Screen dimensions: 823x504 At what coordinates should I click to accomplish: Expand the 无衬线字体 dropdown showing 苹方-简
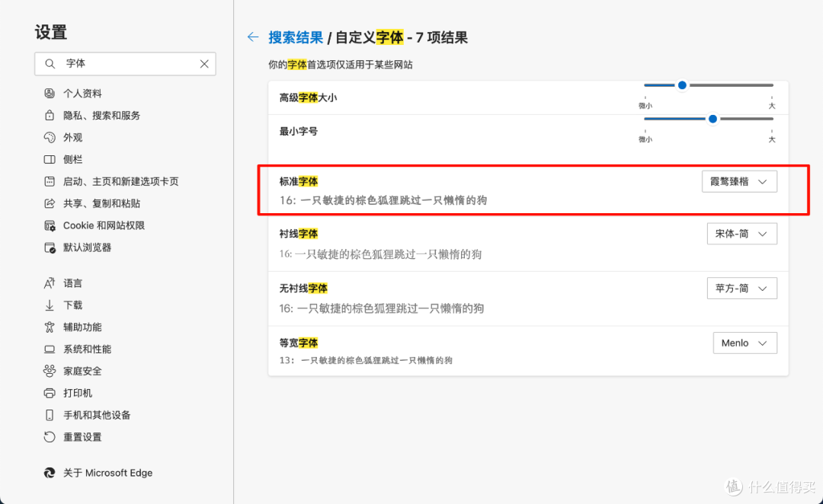click(741, 289)
